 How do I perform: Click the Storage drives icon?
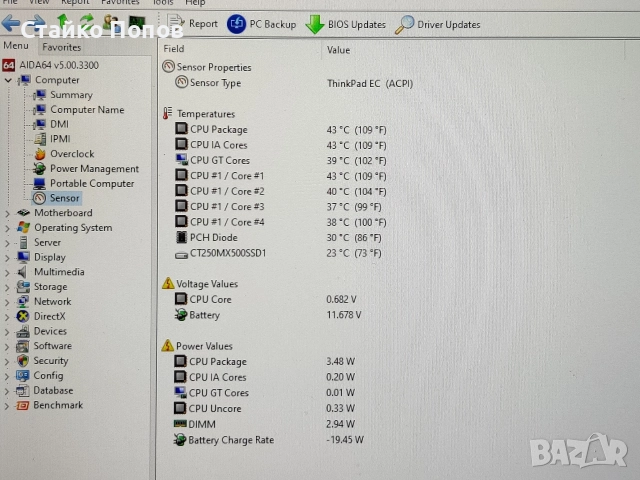(23, 287)
